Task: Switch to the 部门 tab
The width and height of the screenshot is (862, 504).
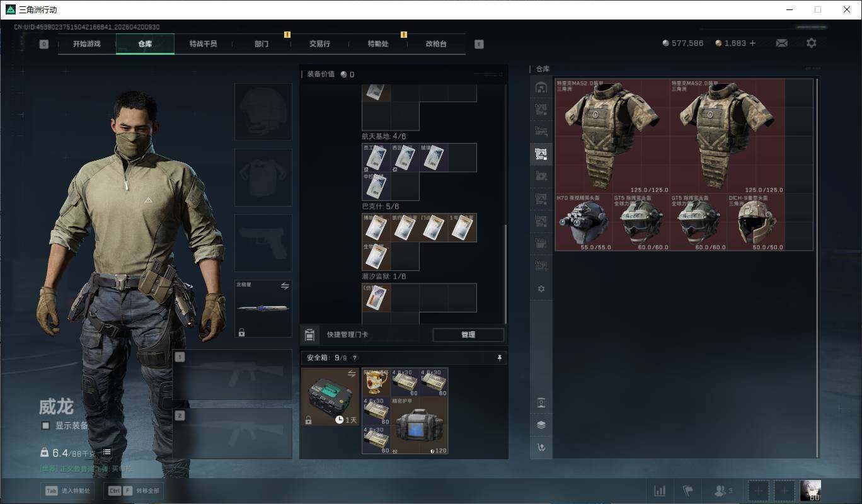Action: click(x=261, y=44)
